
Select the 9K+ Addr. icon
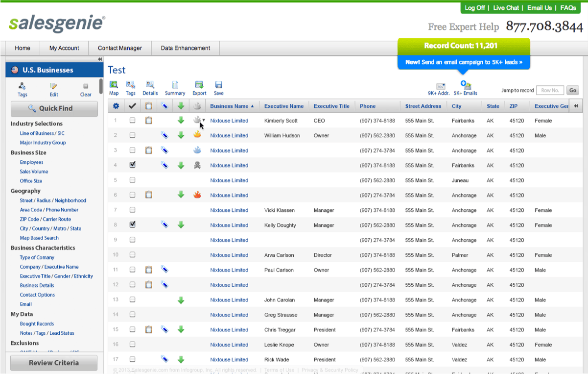coord(441,86)
